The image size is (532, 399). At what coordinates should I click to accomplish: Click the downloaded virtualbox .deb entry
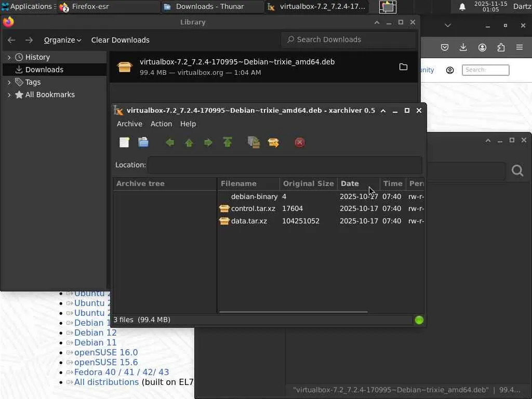263,67
